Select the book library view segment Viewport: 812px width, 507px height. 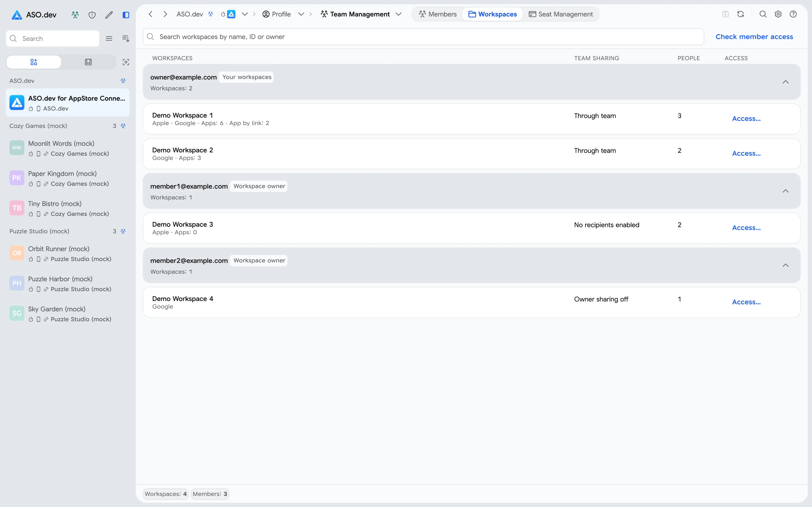click(88, 62)
